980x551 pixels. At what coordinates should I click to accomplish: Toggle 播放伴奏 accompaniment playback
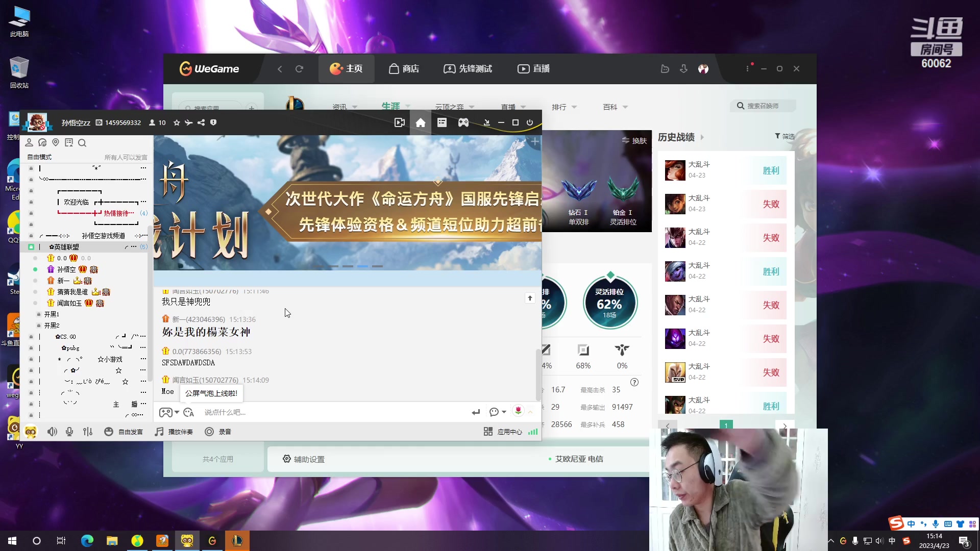pyautogui.click(x=174, y=432)
